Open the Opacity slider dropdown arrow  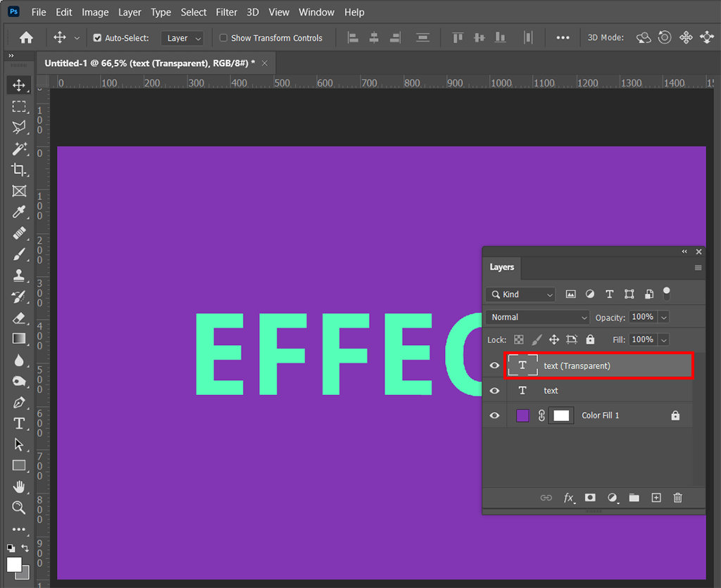click(663, 317)
